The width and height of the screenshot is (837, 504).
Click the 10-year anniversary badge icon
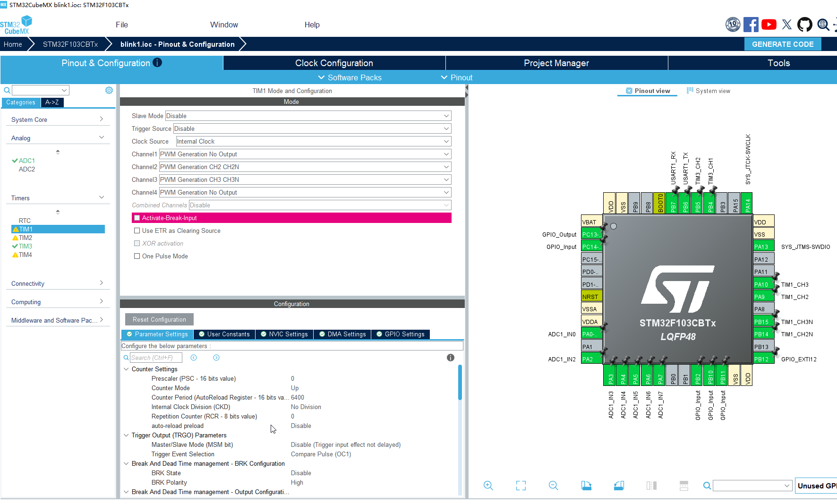(733, 25)
